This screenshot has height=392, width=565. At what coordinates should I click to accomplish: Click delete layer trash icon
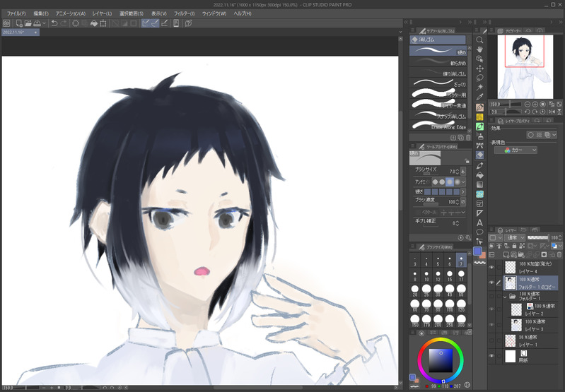[x=559, y=254]
